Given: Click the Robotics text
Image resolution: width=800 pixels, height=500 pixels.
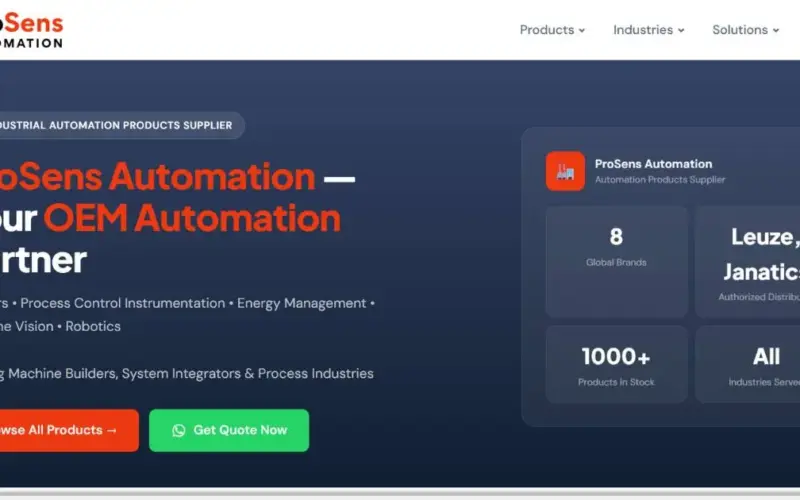Looking at the screenshot, I should (93, 327).
